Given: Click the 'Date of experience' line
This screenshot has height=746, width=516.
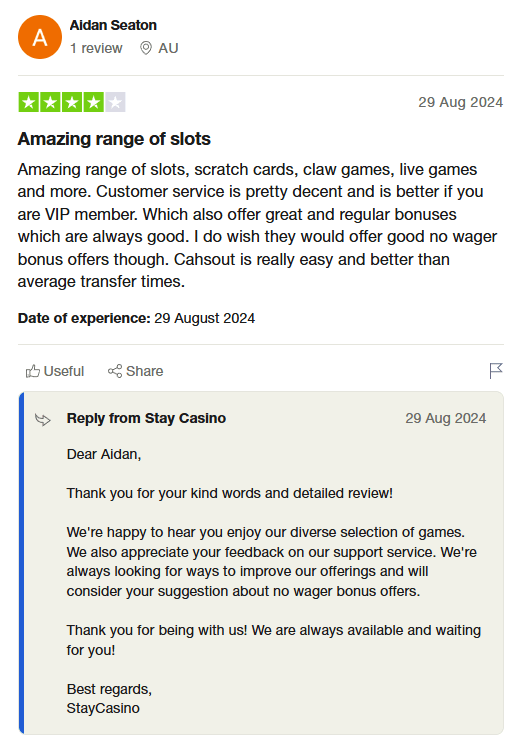Looking at the screenshot, I should (136, 318).
